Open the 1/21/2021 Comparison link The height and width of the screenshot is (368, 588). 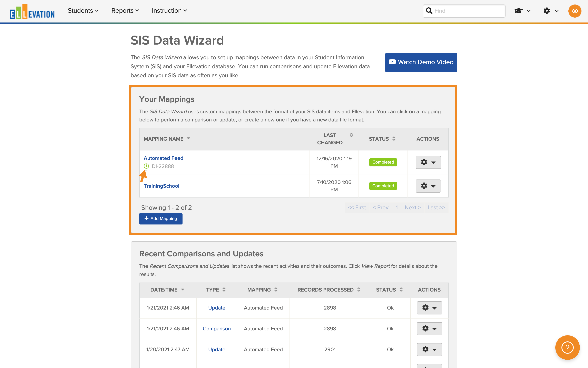click(216, 329)
